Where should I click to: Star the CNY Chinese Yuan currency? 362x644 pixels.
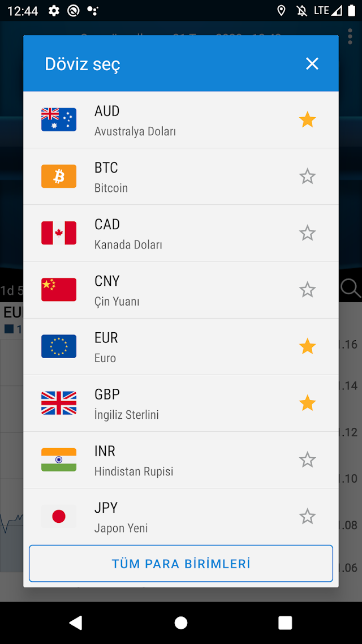coord(307,290)
